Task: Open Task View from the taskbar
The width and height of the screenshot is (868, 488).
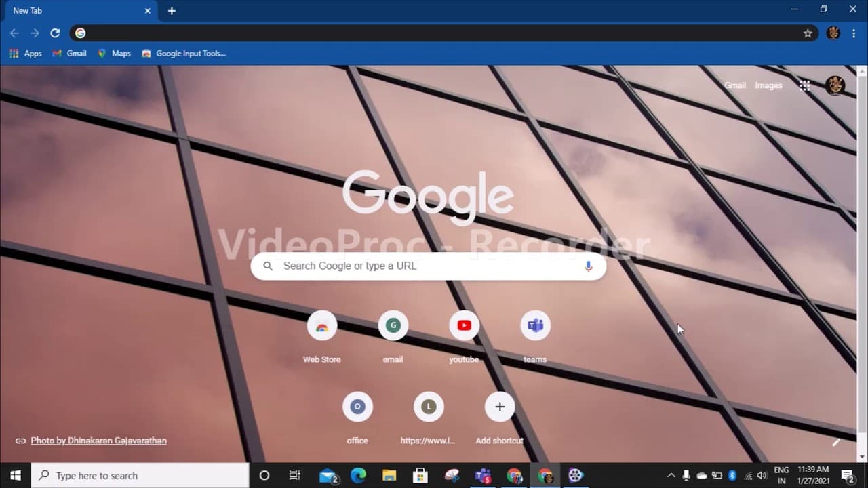Action: coord(295,475)
